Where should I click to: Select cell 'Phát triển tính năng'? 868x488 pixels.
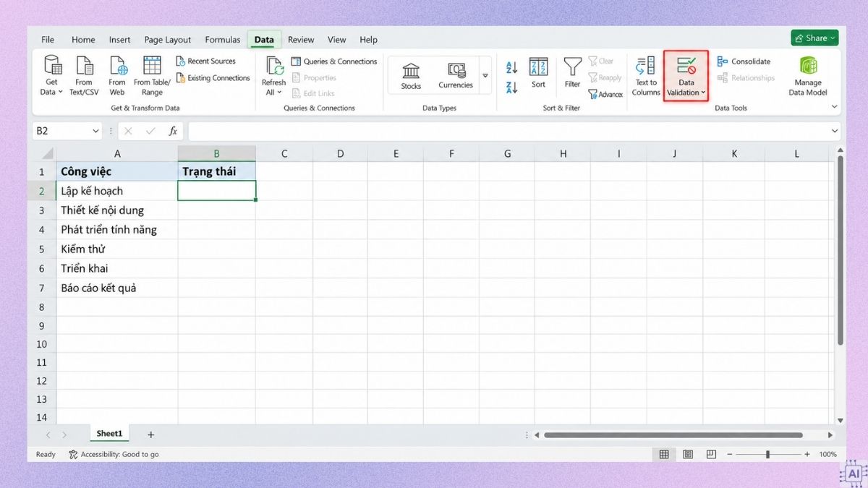117,230
